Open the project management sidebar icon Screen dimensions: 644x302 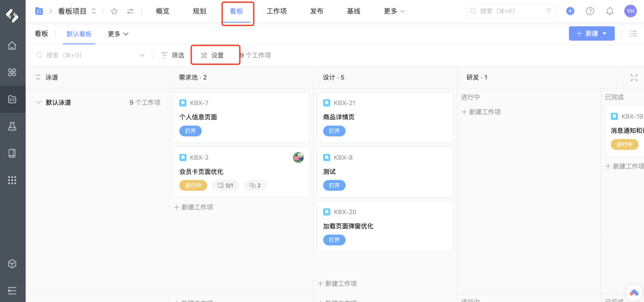12,99
